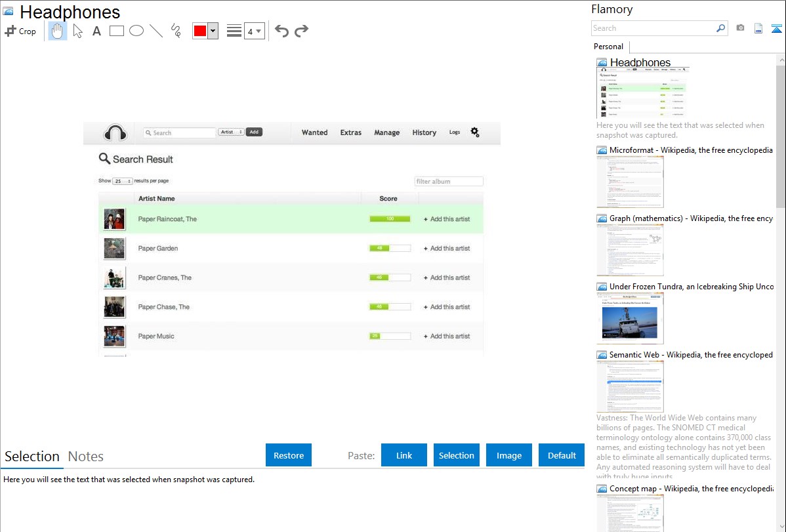Screen dimensions: 786x532
Task: Click the "Score" column header
Action: 388,199
